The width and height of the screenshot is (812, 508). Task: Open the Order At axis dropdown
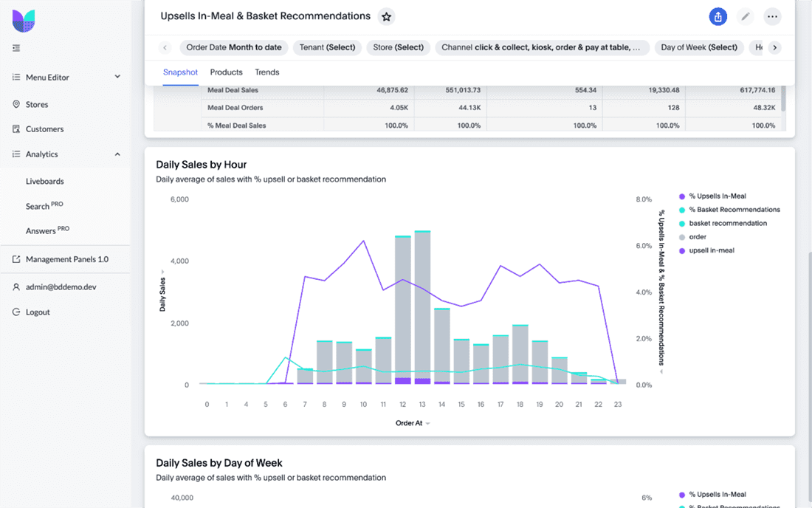pyautogui.click(x=427, y=424)
